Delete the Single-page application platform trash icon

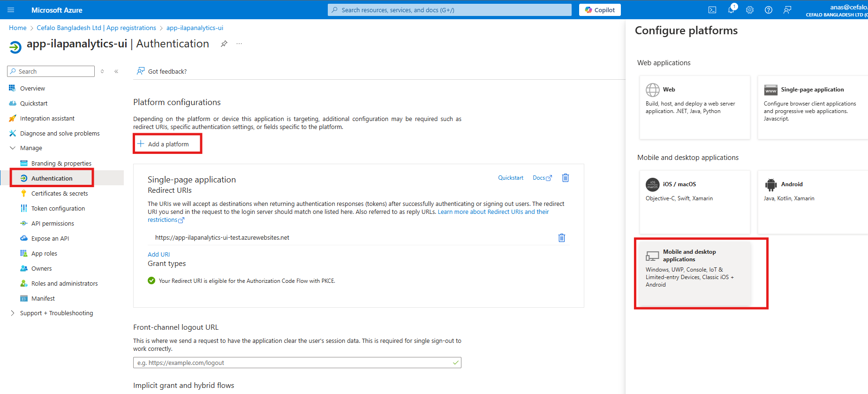(566, 178)
